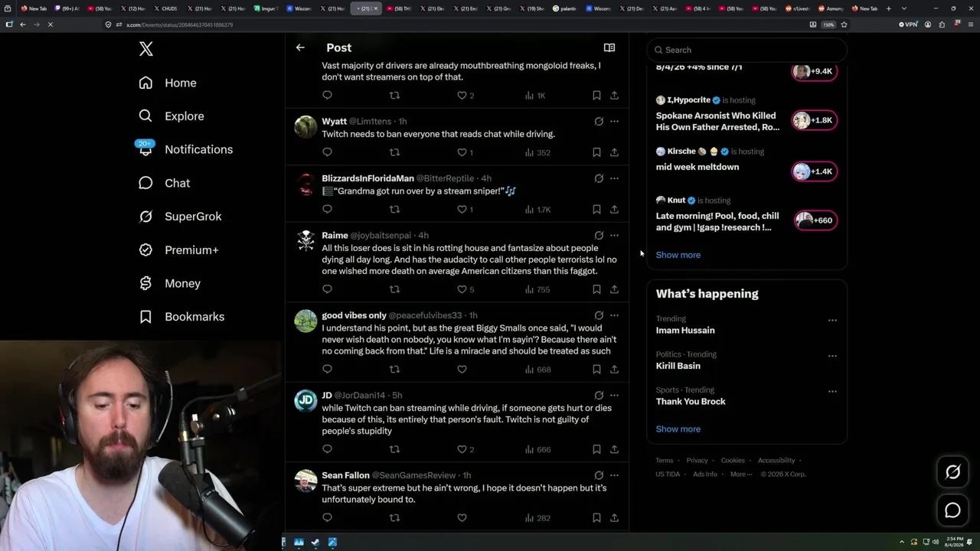Screen dimensions: 980x551
Task: Open Bookmarks in the sidebar
Action: click(x=181, y=317)
